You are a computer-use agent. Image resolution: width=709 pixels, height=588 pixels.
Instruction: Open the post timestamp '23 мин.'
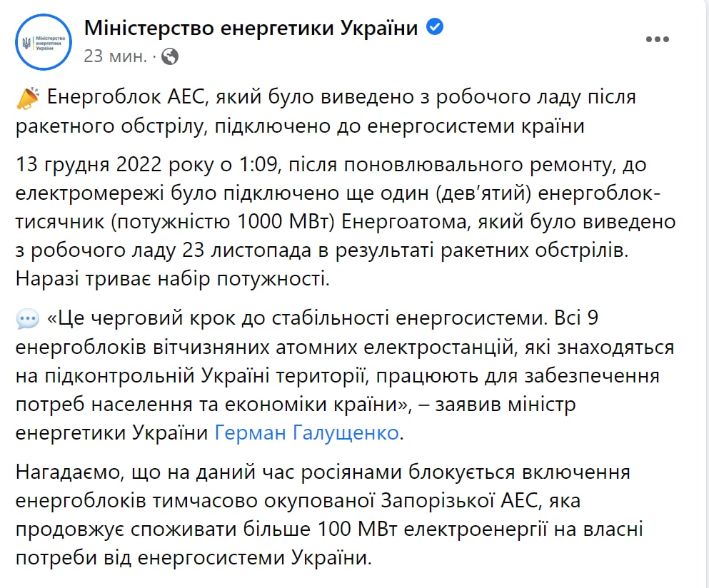[115, 56]
